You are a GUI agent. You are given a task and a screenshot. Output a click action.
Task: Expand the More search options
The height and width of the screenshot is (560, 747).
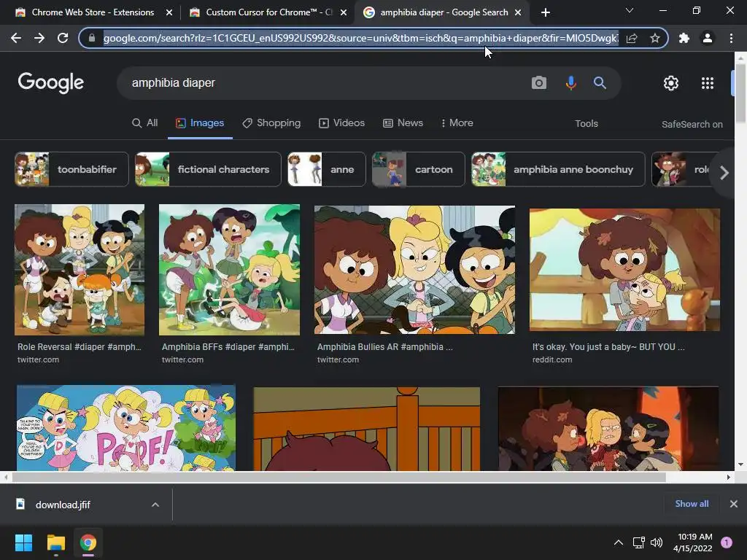coord(457,122)
